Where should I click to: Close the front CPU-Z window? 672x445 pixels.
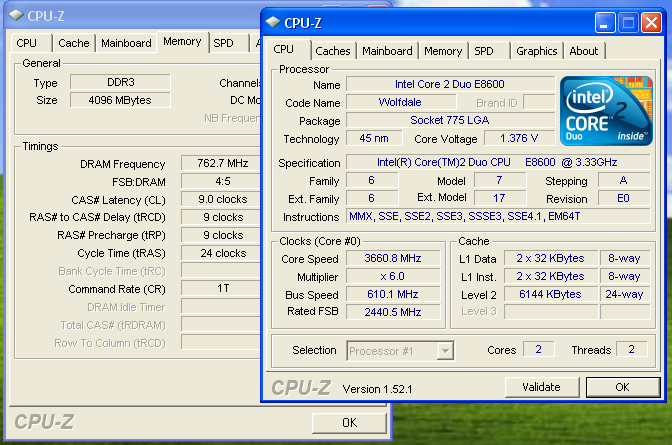[x=651, y=23]
